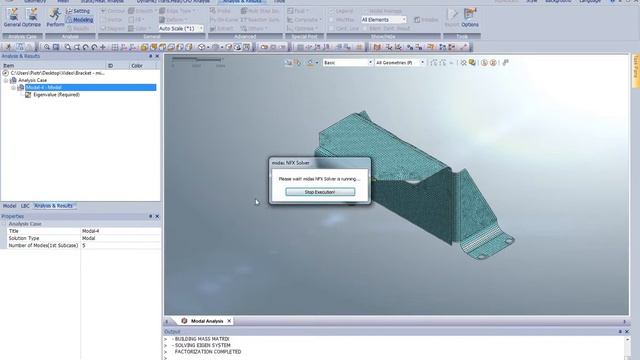
Task: Click the Number of Modes value field
Action: (121, 246)
